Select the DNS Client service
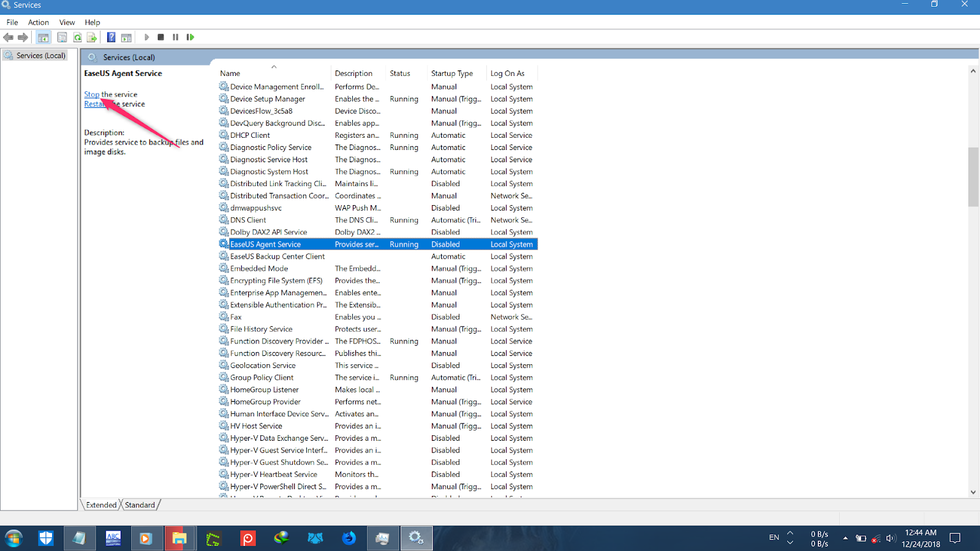The height and width of the screenshot is (551, 980). [378, 220]
